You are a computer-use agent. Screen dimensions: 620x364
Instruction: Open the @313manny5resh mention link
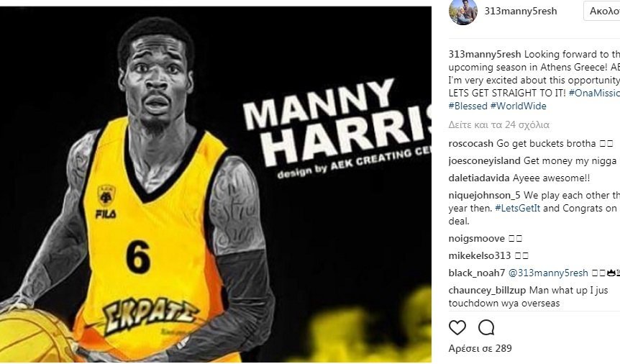pyautogui.click(x=548, y=273)
